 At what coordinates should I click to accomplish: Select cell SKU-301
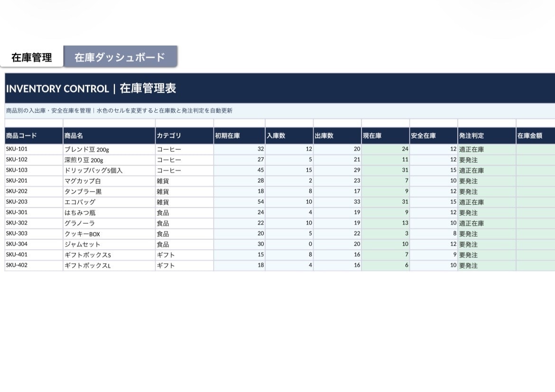34,213
